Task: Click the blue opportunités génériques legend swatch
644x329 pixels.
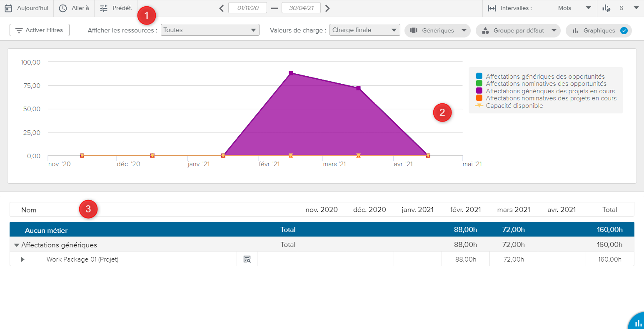Action: (x=479, y=76)
